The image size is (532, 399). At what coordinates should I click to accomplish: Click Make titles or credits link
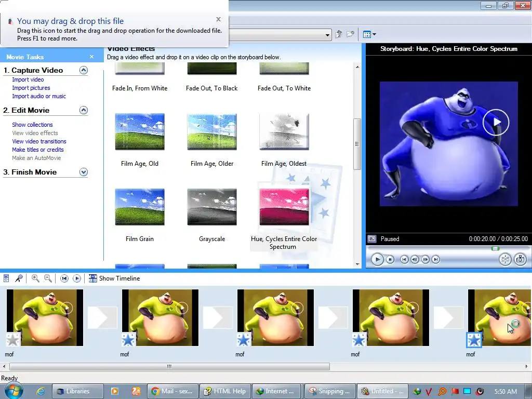[37, 150]
